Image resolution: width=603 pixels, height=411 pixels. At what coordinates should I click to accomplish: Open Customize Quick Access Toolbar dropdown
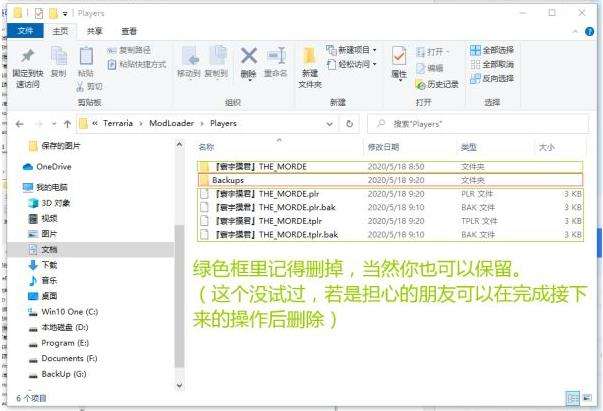click(65, 13)
